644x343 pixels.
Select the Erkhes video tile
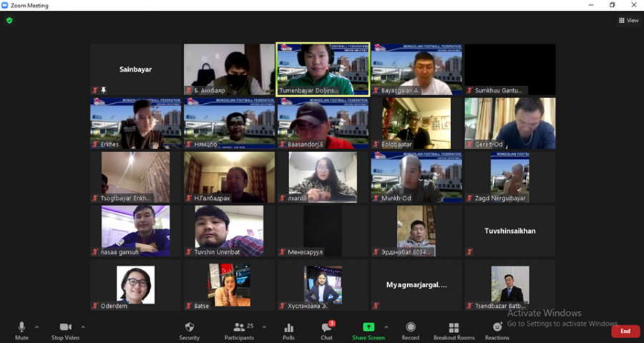tap(135, 123)
